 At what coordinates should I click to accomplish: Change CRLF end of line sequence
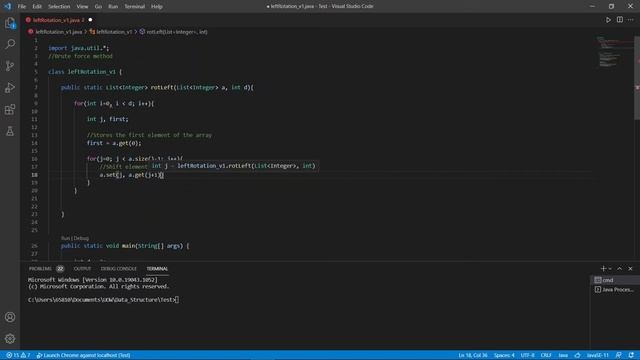546,355
